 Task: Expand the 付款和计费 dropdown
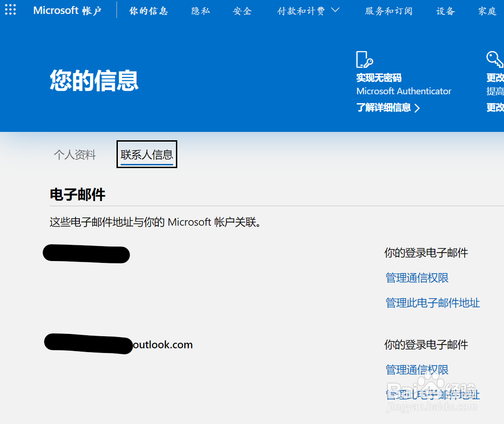(308, 11)
